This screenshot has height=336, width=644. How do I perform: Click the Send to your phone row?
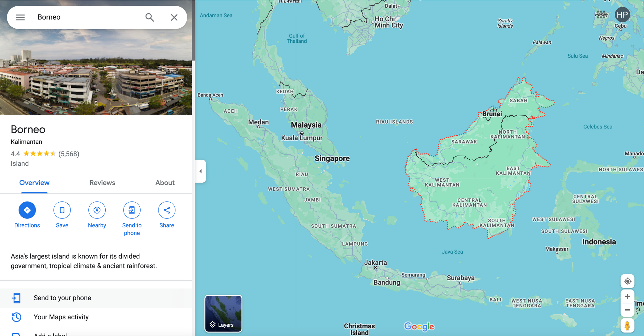(x=96, y=298)
